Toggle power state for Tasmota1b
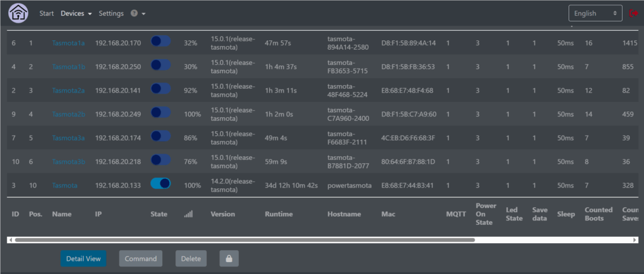This screenshot has width=644, height=274. click(160, 65)
